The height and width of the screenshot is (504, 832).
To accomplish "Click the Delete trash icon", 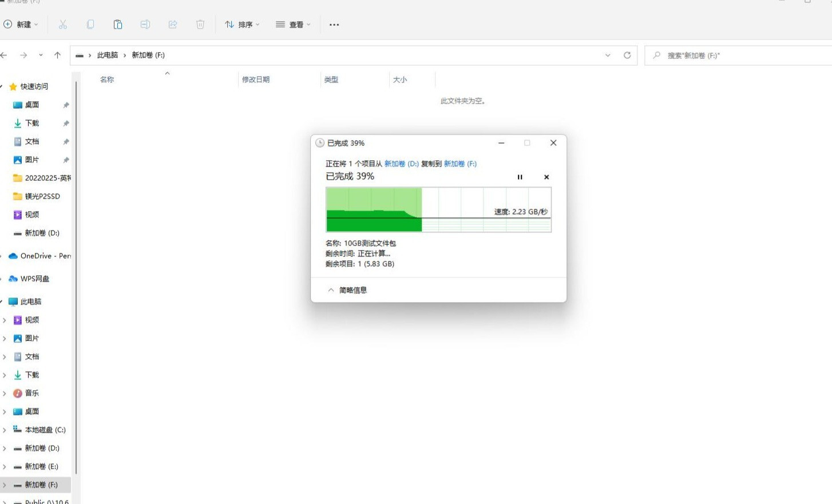I will pyautogui.click(x=200, y=25).
